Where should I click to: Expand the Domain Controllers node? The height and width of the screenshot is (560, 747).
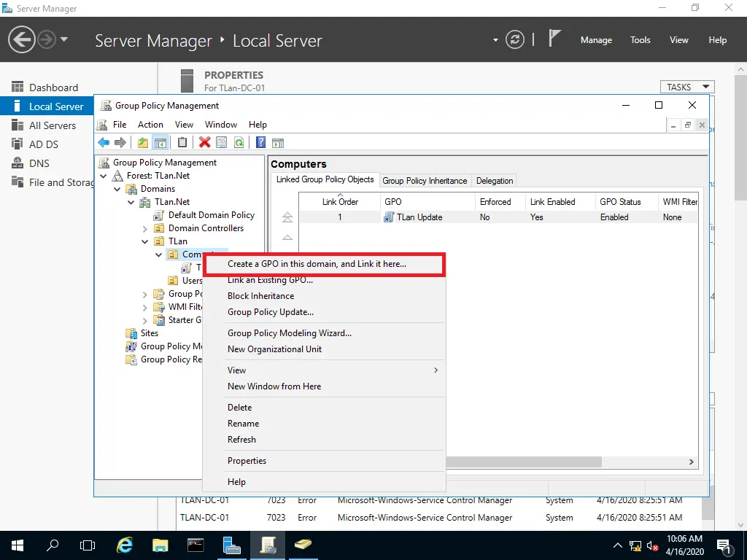(x=145, y=228)
